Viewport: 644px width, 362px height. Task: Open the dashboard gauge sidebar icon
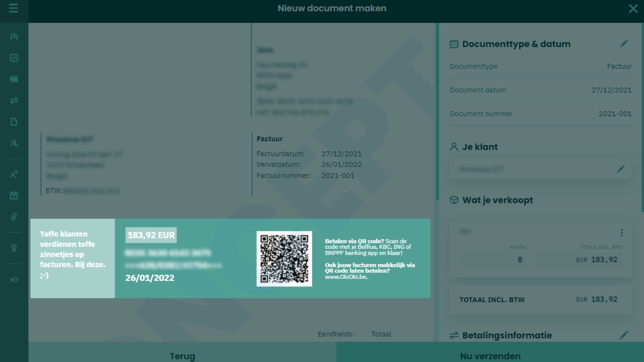(14, 37)
